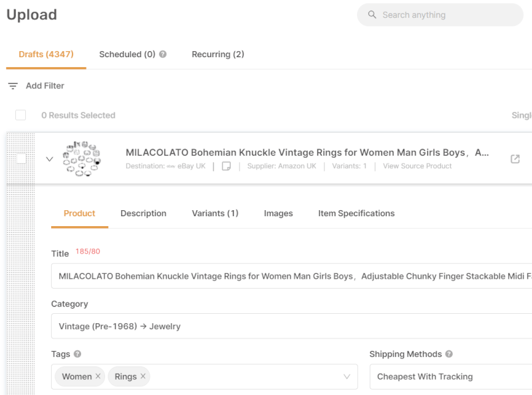The height and width of the screenshot is (395, 532).
Task: Open the Cheapest With Tracking dropdown
Action: coord(451,376)
